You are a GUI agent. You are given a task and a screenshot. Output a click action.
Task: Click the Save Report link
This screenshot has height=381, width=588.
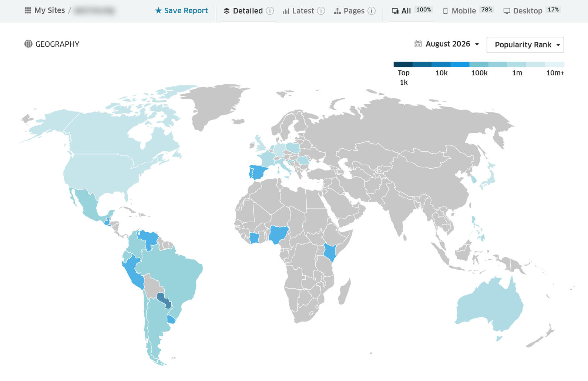pos(182,10)
